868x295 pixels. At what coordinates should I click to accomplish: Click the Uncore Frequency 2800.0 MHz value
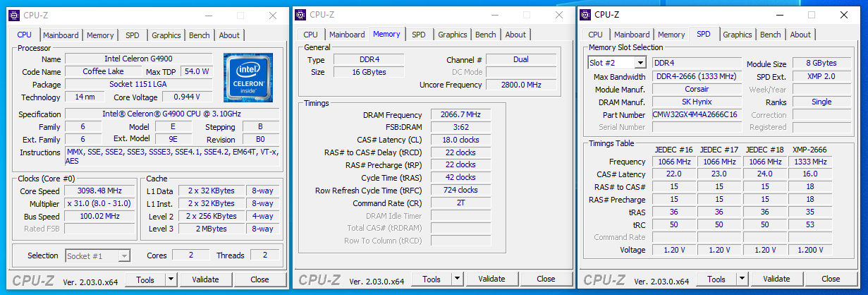[x=521, y=85]
